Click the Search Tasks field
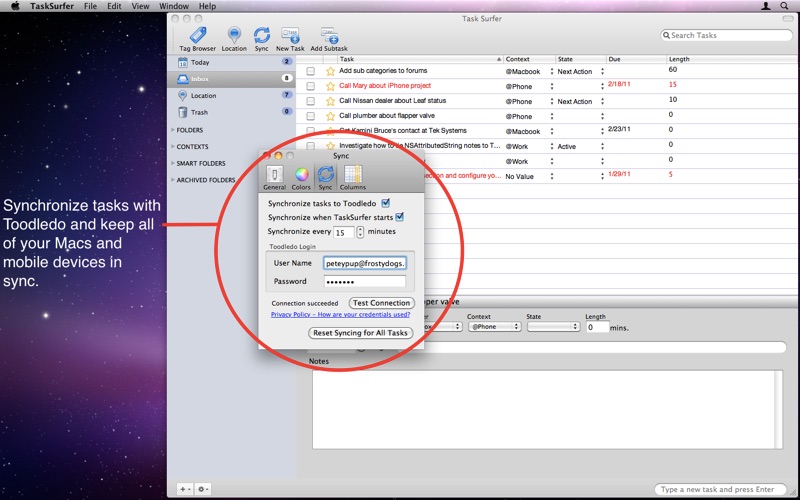Viewport: 800px width, 500px height. click(x=726, y=35)
